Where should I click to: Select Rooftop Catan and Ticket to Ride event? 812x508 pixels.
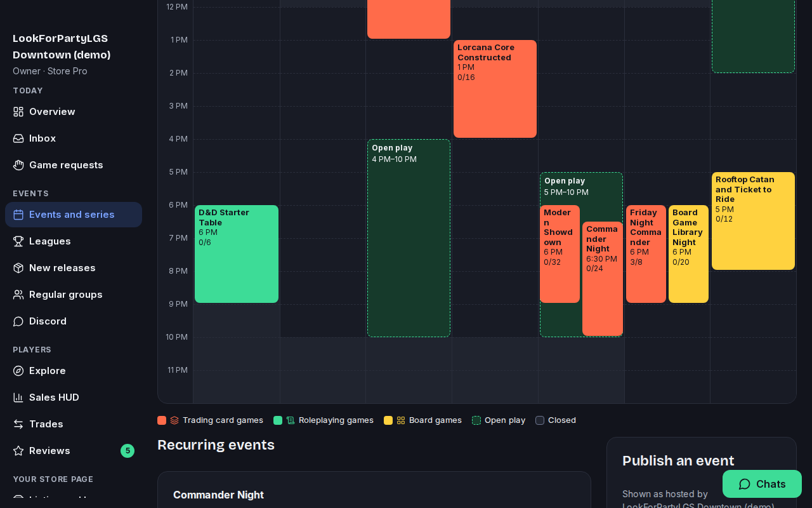tap(753, 221)
